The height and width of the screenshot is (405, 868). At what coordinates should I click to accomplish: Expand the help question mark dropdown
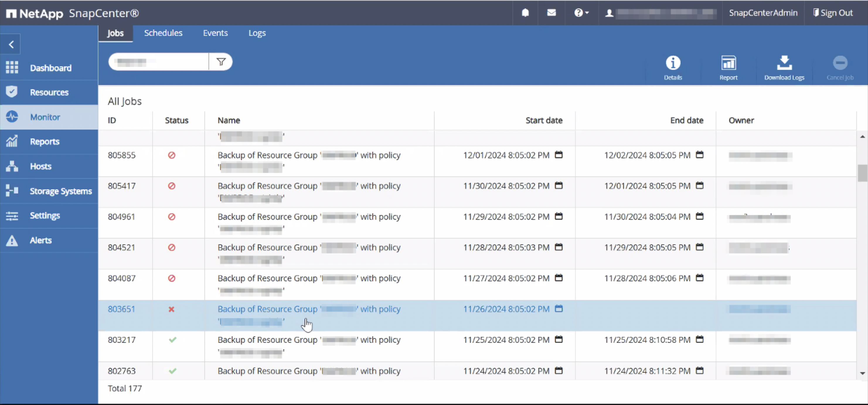click(581, 13)
